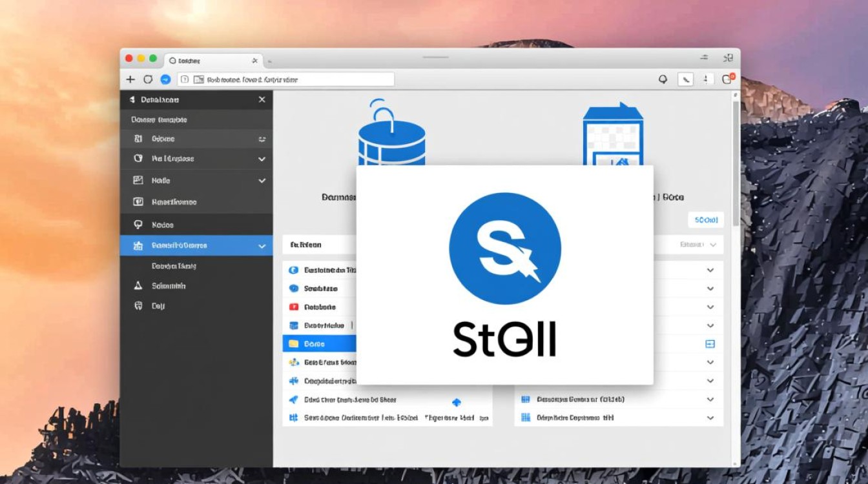Select the highlighted yellow folder list row
Image resolution: width=868 pixels, height=484 pixels.
[x=319, y=344]
